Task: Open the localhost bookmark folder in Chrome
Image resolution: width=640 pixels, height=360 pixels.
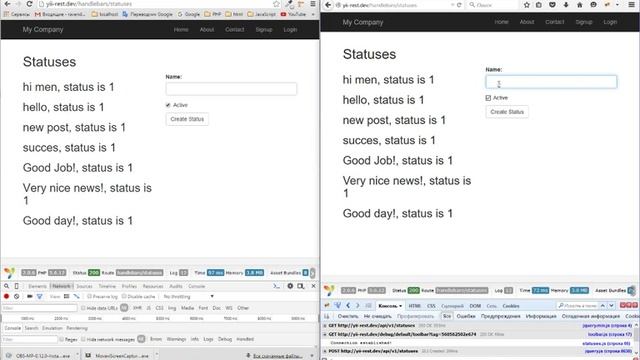Action: coord(105,14)
